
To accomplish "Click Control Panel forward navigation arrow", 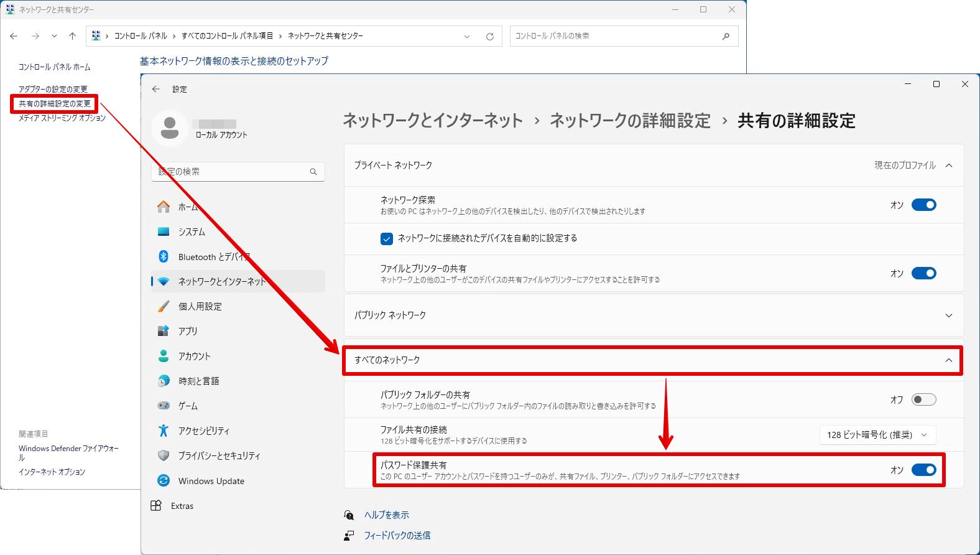I will pyautogui.click(x=35, y=36).
